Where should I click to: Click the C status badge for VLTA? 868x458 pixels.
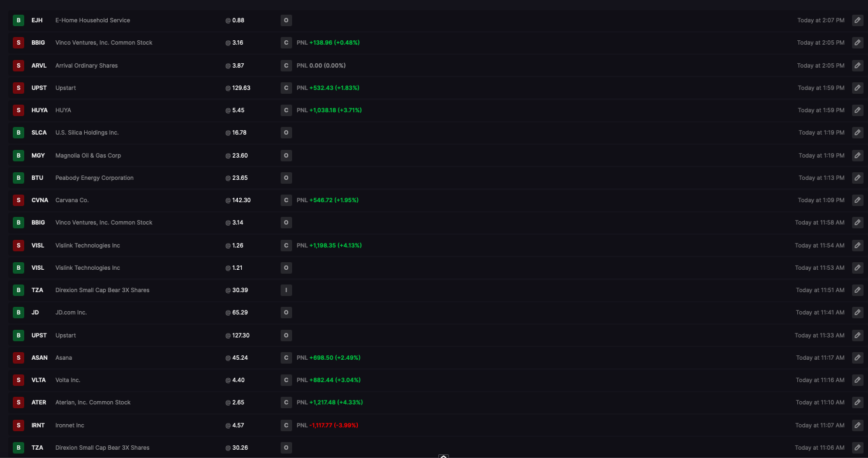click(x=286, y=380)
